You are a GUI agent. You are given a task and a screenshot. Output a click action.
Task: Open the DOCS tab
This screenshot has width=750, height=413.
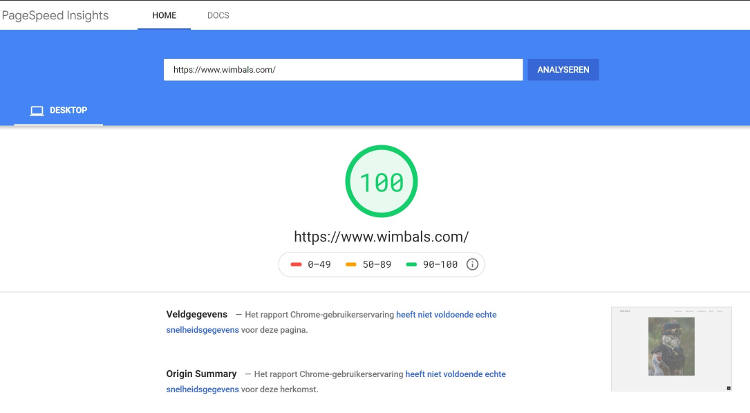[x=218, y=15]
